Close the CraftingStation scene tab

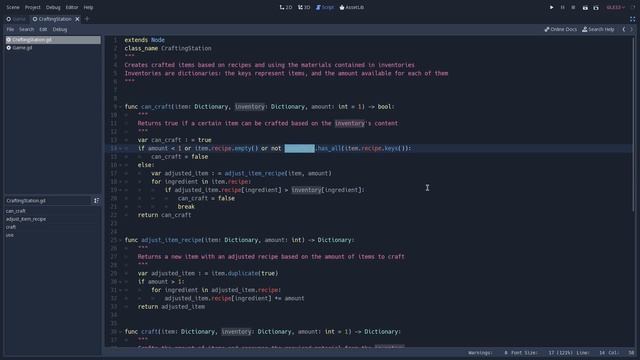click(x=77, y=19)
